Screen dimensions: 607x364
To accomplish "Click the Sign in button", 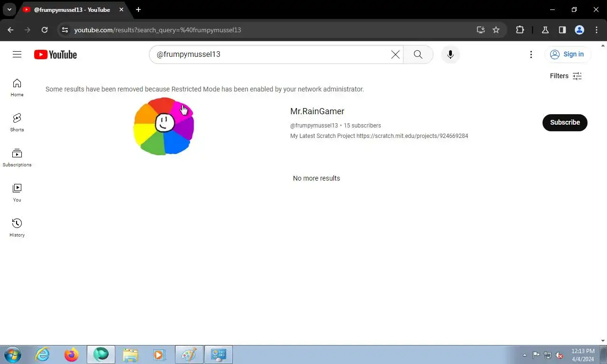I will 568,55.
